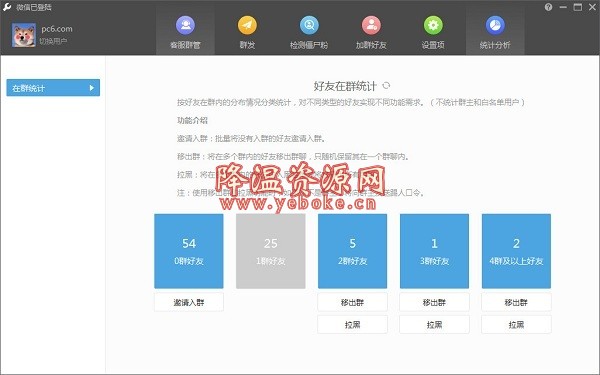Click 切换用户 to switch user

coord(53,41)
